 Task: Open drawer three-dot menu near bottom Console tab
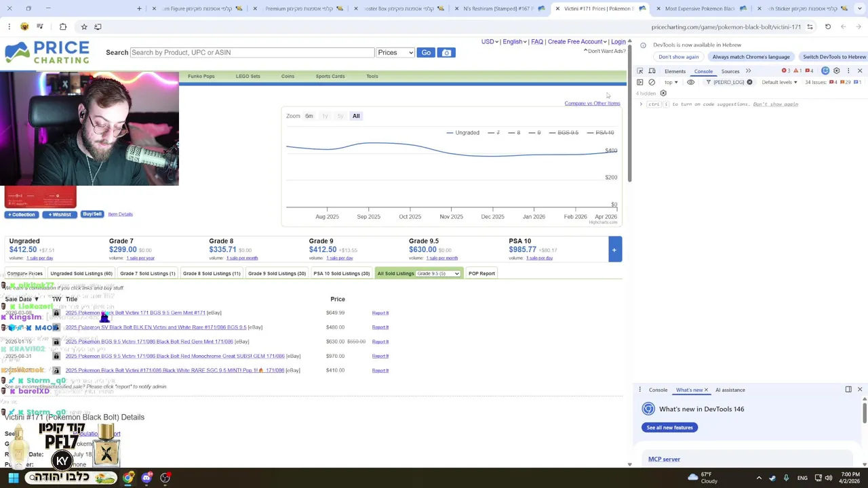639,390
